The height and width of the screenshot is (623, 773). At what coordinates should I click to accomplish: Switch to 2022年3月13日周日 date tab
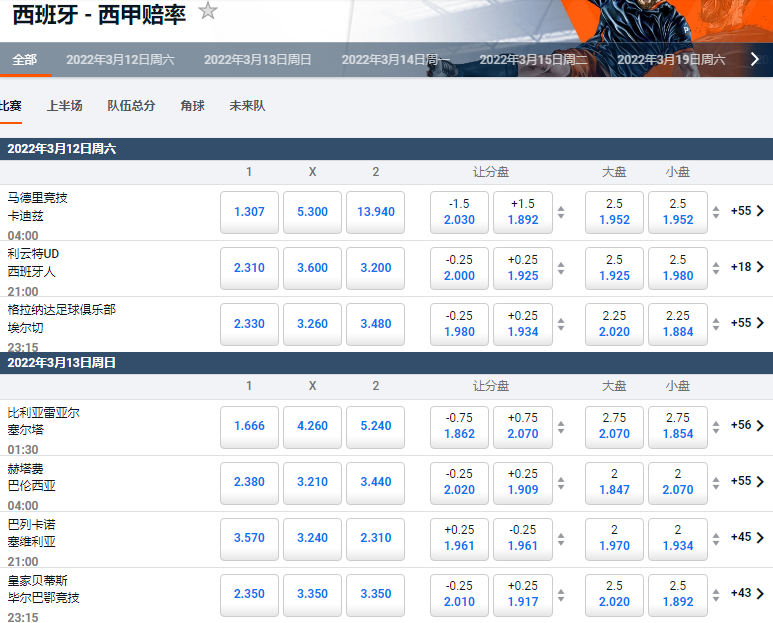tap(257, 60)
